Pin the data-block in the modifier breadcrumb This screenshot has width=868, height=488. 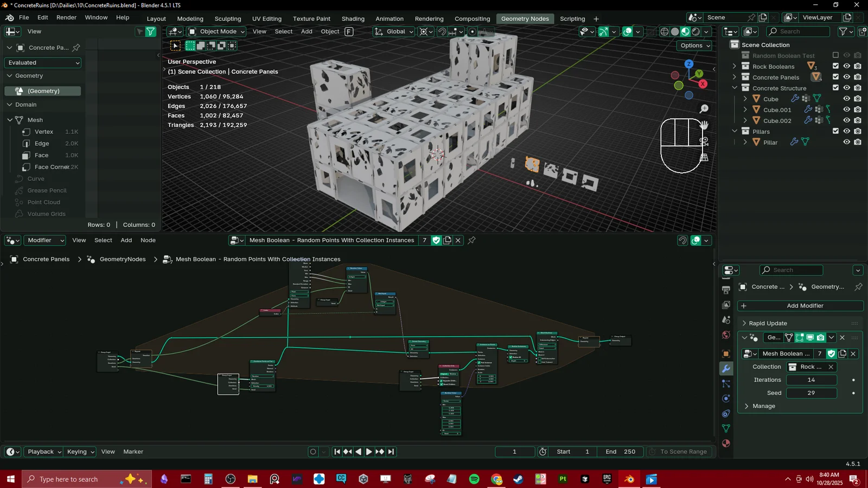tap(858, 287)
